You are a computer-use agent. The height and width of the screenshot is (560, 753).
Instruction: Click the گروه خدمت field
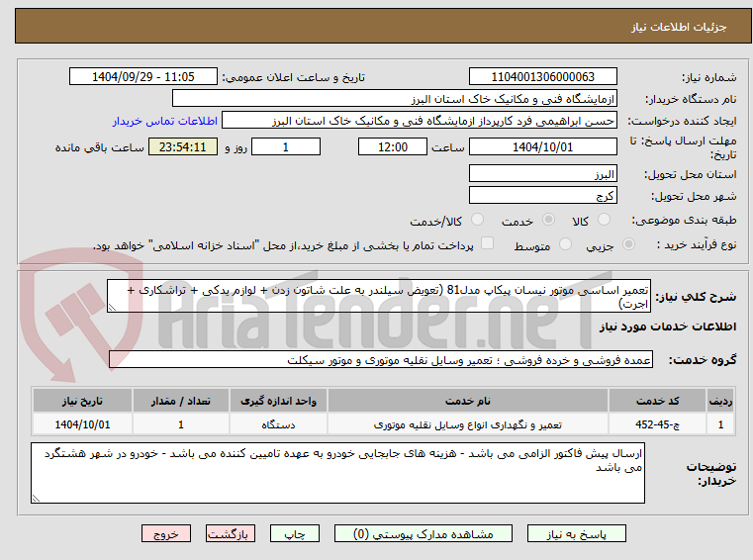[x=381, y=360]
